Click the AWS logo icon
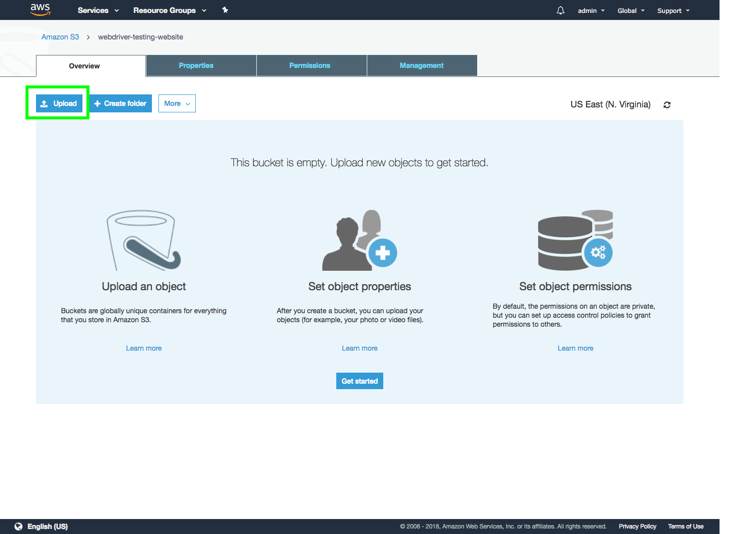This screenshot has height=534, width=756. pyautogui.click(x=40, y=9)
